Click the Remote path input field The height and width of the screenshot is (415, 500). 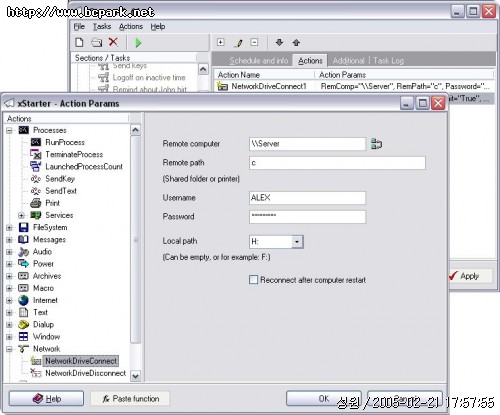point(337,163)
